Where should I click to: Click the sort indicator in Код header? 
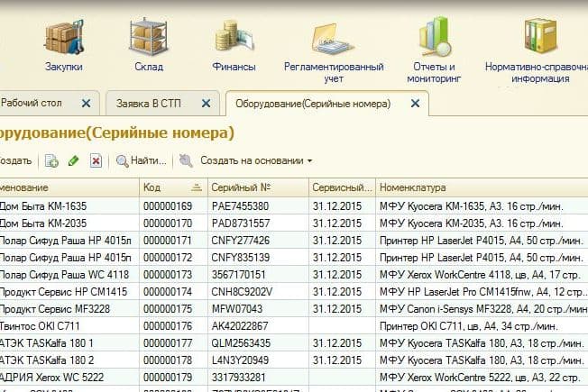tap(197, 187)
